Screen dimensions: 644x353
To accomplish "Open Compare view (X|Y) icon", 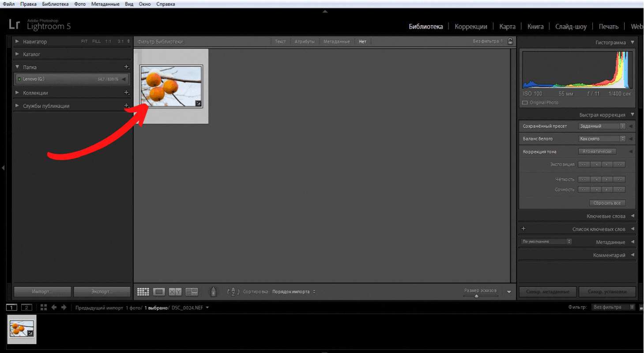I will [x=175, y=292].
